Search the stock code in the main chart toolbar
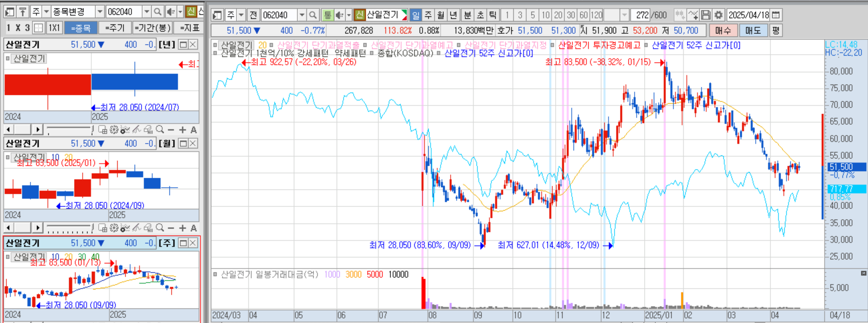This screenshot has height=323, width=868. coord(313,15)
